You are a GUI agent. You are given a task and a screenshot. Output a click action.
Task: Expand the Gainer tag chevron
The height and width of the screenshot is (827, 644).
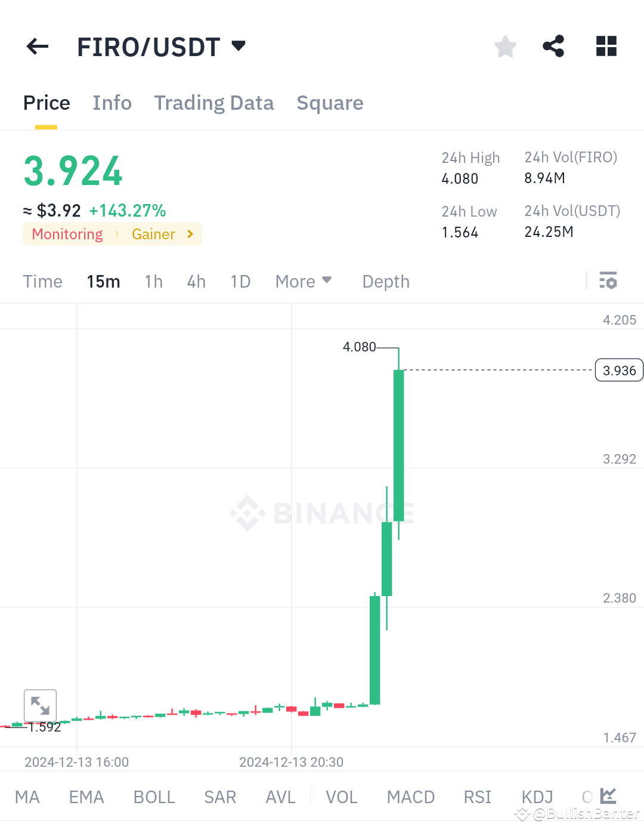tap(190, 234)
